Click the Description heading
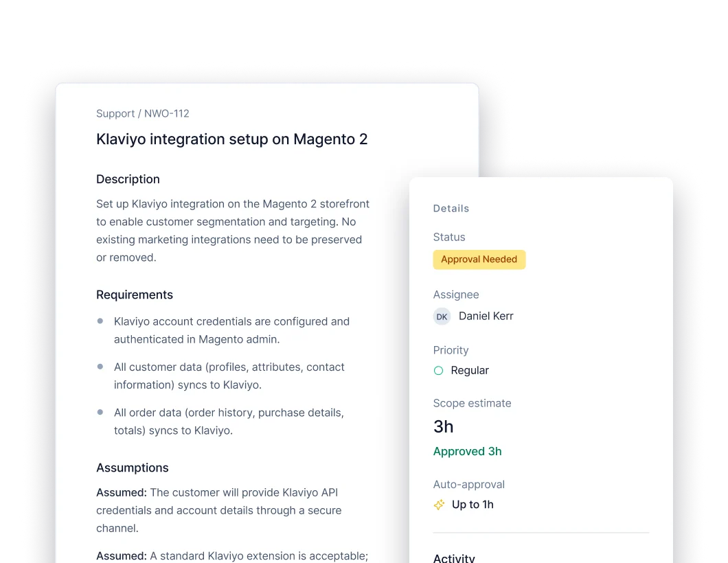The image size is (728, 563). point(128,179)
